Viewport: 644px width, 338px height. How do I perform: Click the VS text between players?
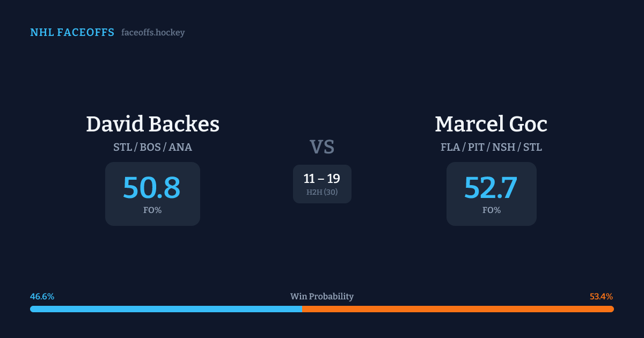click(x=322, y=147)
